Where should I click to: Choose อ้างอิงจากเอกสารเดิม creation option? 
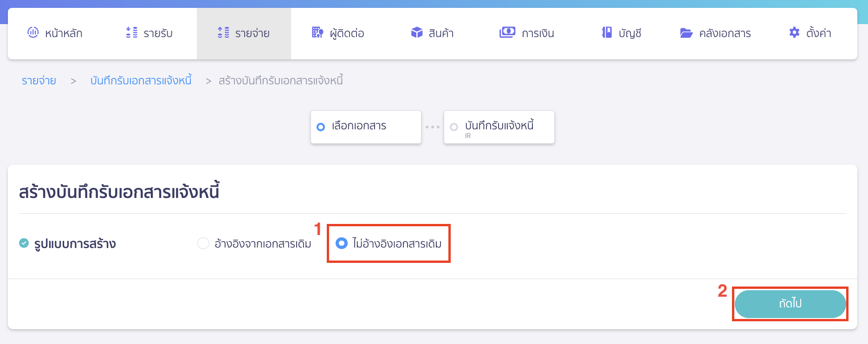pyautogui.click(x=203, y=243)
